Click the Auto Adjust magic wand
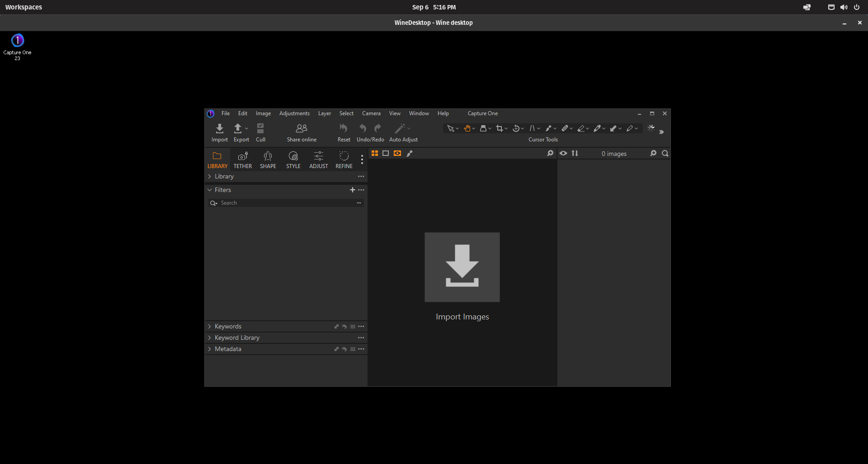The width and height of the screenshot is (868, 464). click(400, 129)
